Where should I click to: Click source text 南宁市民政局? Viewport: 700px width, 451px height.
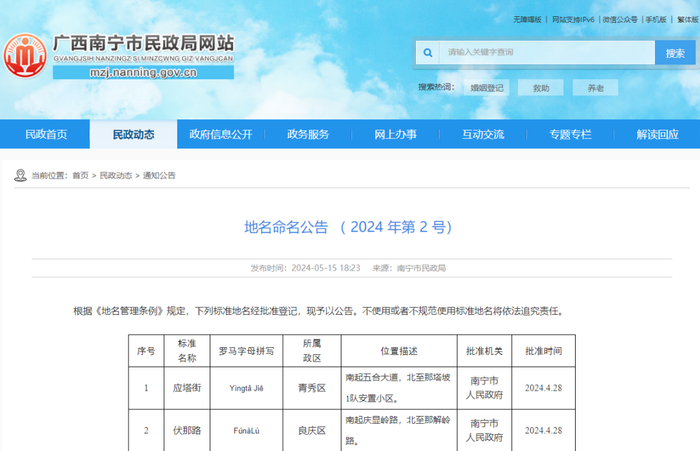[421, 268]
